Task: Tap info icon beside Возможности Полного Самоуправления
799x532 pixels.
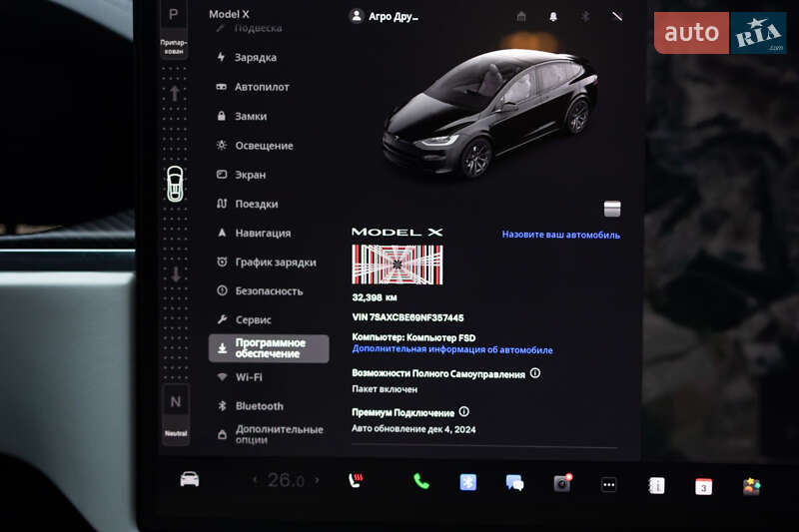Action: coord(535,372)
